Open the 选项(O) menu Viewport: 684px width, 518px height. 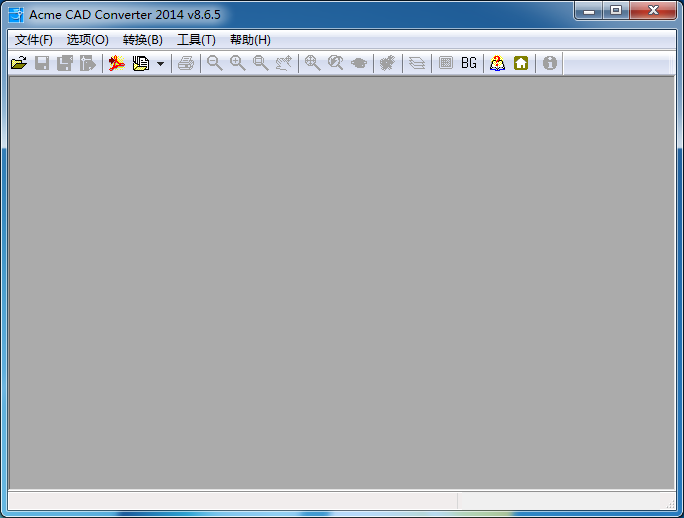click(87, 40)
